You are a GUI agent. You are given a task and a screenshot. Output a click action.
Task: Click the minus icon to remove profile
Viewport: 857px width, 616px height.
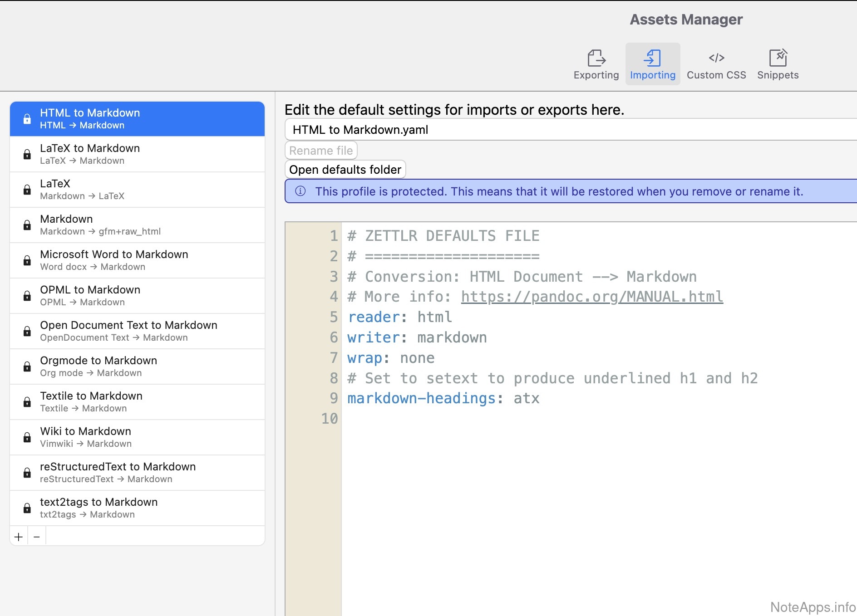point(37,537)
